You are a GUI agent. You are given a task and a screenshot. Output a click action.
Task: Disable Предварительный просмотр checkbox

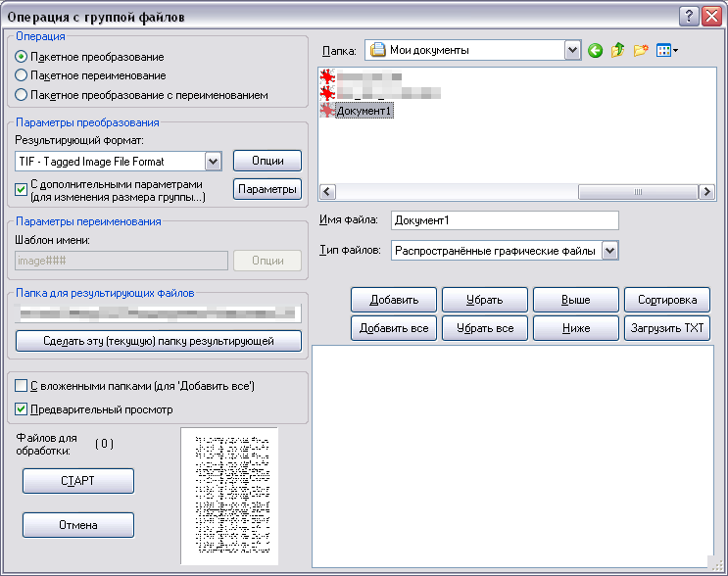tap(23, 409)
